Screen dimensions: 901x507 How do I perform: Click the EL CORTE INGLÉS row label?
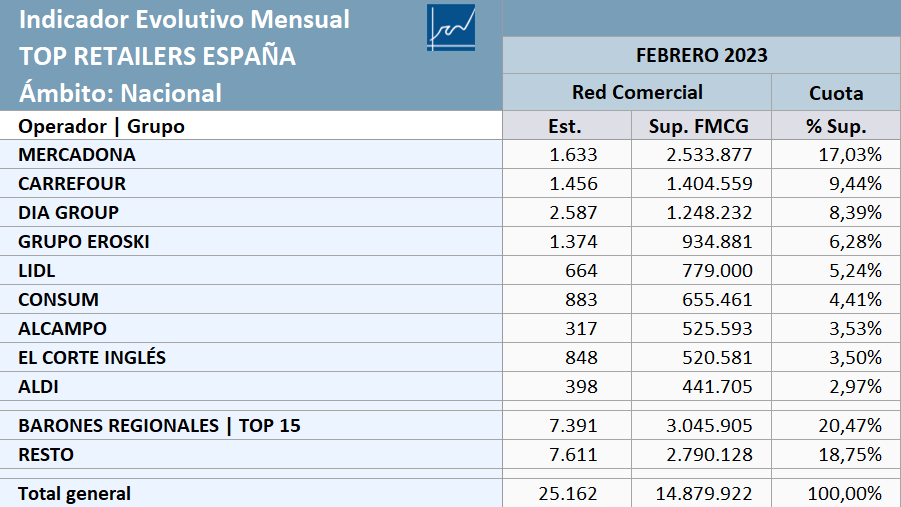92,358
